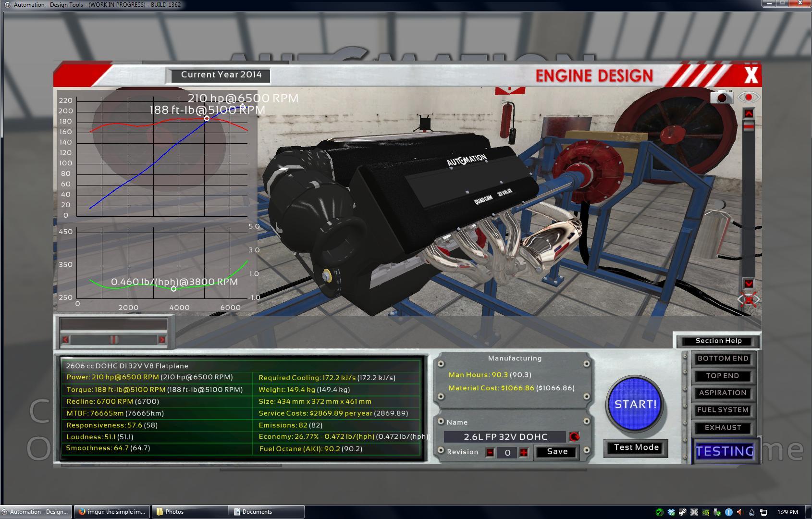Click the Service Costs stat
Image resolution: width=812 pixels, height=519 pixels.
(x=333, y=413)
